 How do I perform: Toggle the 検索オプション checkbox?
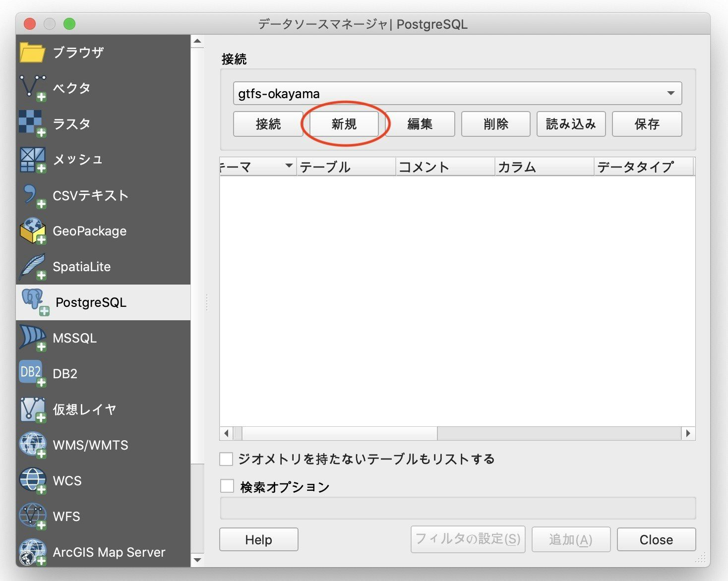(x=227, y=486)
